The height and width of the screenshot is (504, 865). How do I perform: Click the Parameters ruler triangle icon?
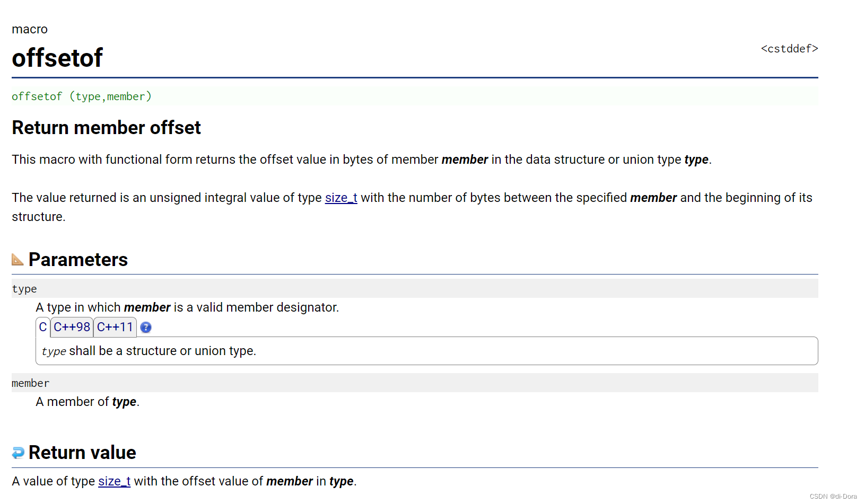click(18, 259)
